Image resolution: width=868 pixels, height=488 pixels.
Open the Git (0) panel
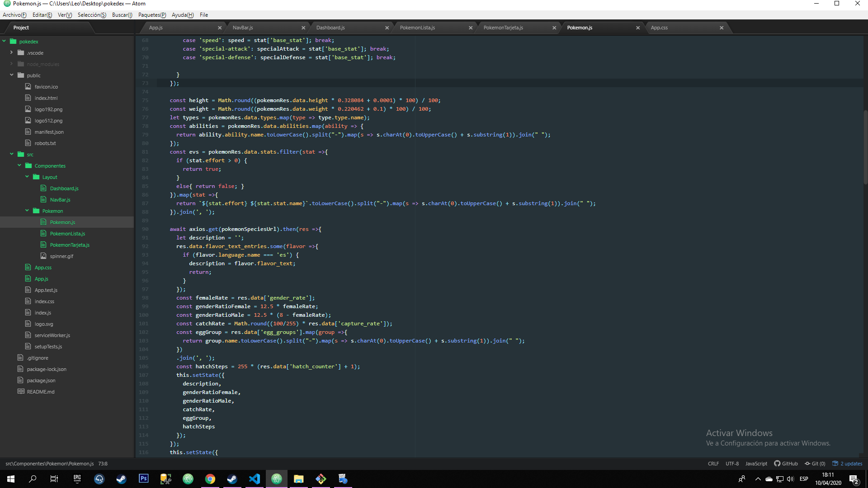[815, 464]
